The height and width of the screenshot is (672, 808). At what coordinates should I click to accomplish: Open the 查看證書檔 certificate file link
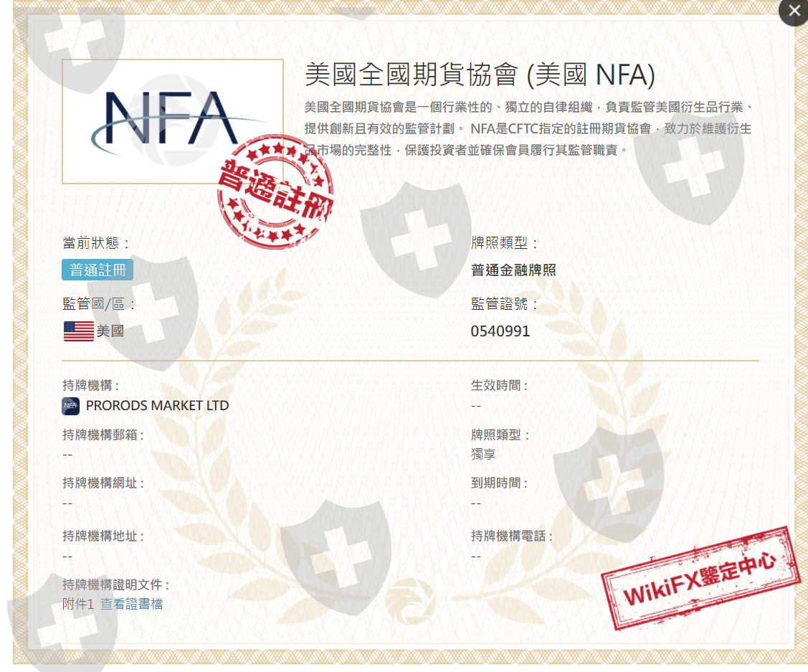pos(131,603)
